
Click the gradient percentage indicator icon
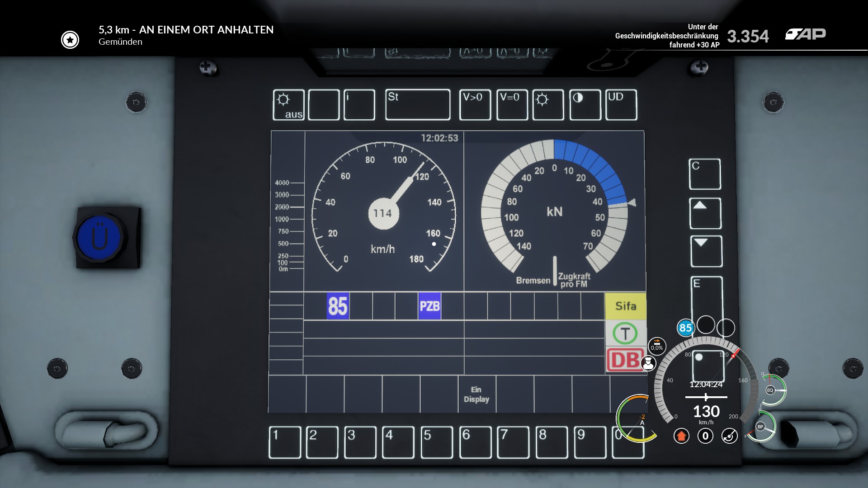coord(657,346)
